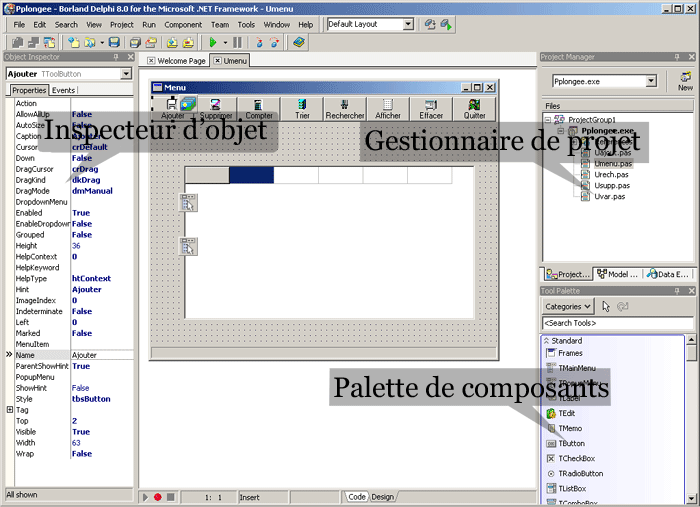700x507 pixels.
Task: Click the View Form toolbar icon
Action: click(33, 42)
